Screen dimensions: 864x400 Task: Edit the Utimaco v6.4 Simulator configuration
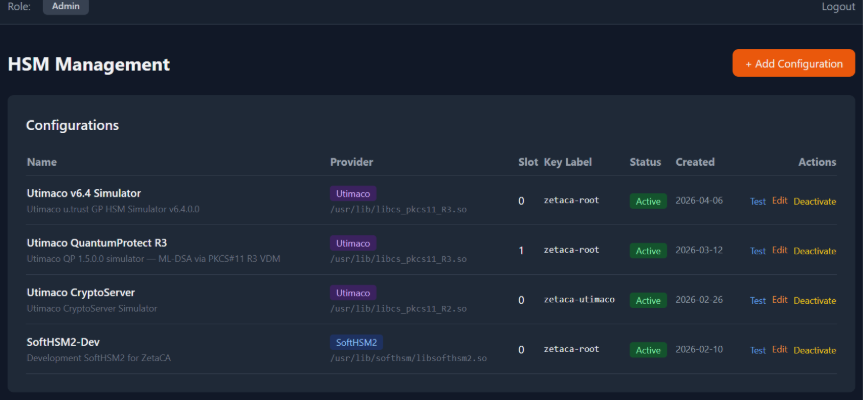tap(779, 201)
